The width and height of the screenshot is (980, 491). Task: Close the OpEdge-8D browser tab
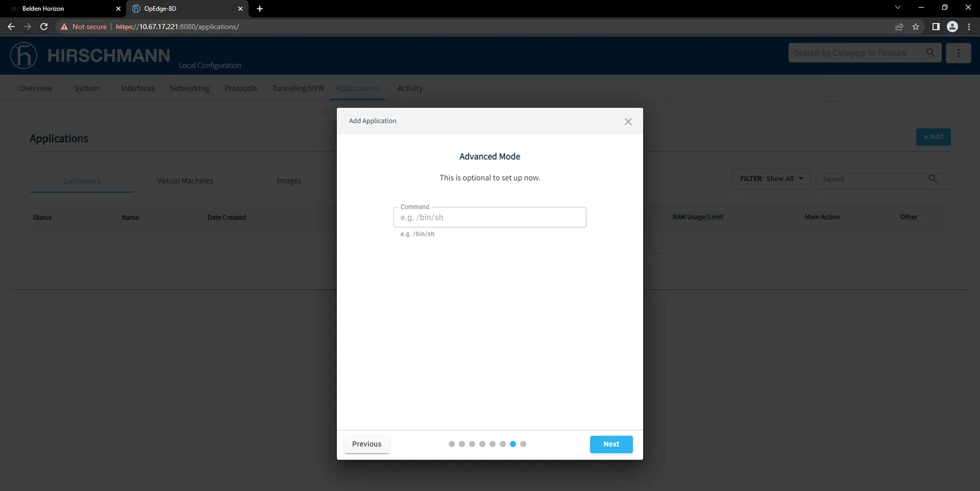pyautogui.click(x=240, y=9)
